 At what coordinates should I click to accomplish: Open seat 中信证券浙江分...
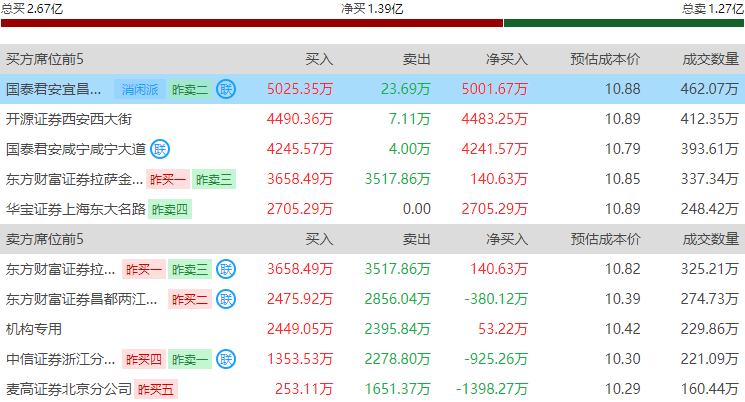(60, 359)
